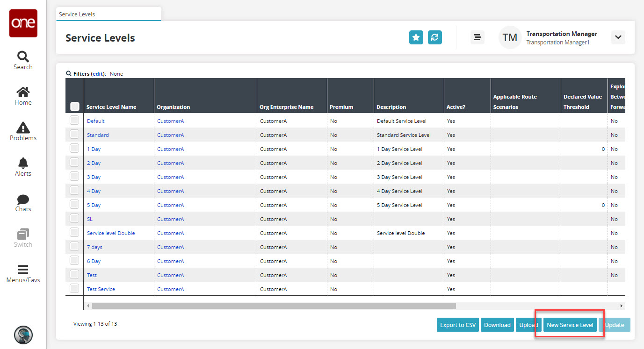The image size is (644, 349).
Task: Expand the user profile dropdown chevron
Action: pos(618,37)
